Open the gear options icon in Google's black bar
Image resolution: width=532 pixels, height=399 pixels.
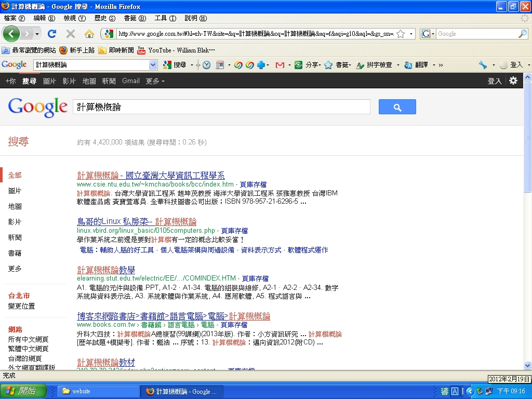pos(513,81)
